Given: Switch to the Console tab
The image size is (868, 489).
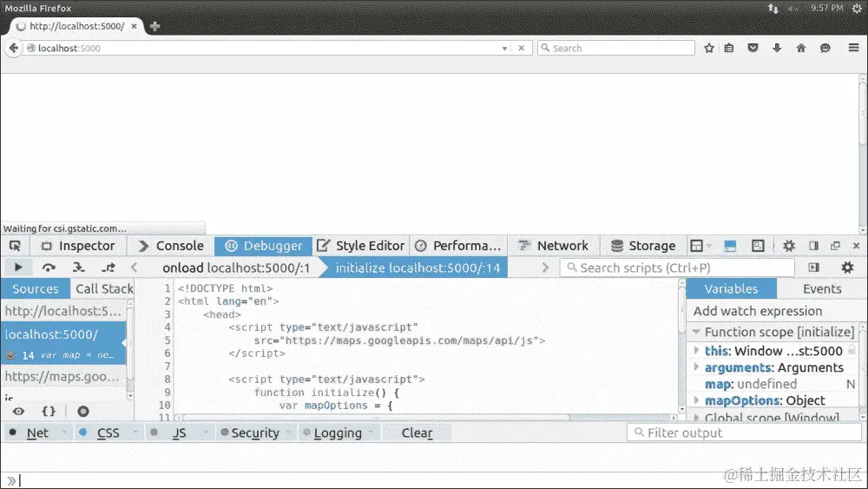Looking at the screenshot, I should (x=170, y=246).
